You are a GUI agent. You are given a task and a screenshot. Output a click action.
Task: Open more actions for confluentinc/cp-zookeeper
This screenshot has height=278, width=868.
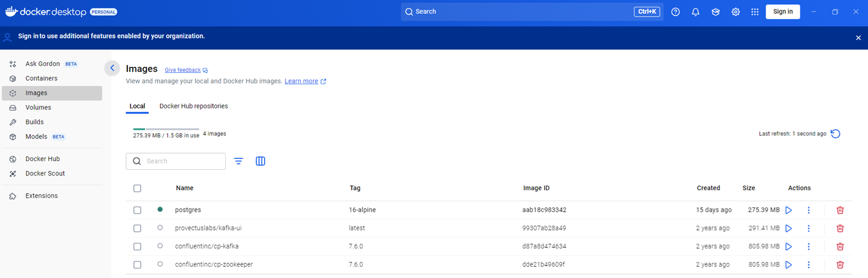coord(809,265)
